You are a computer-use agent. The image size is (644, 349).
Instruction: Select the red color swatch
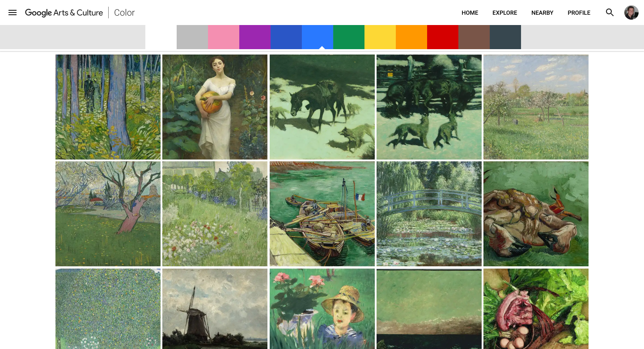click(x=443, y=37)
